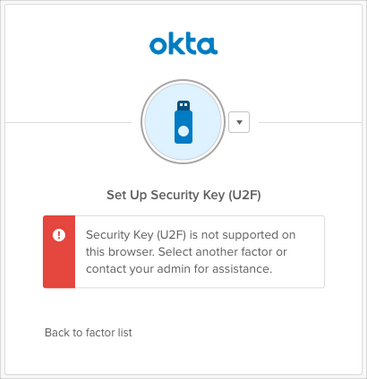Click the letter 'a' in the okta logo

pos(208,46)
